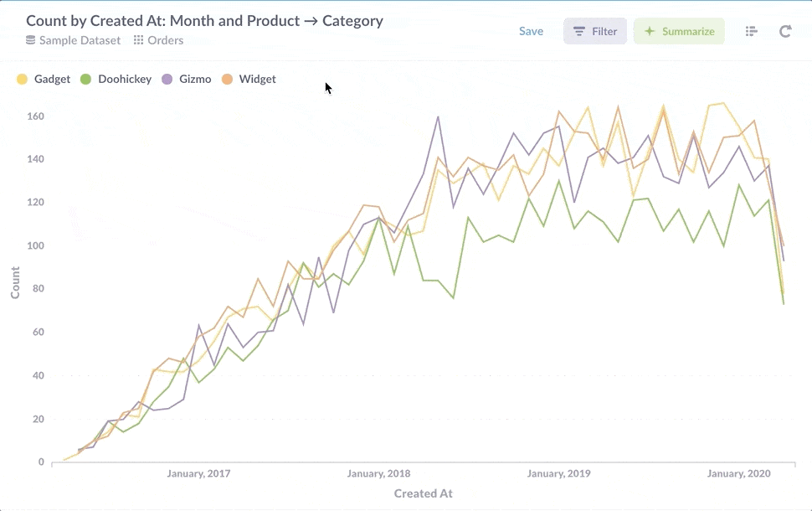This screenshot has width=812, height=511.
Task: Click the Count y-axis label
Action: pyautogui.click(x=15, y=283)
